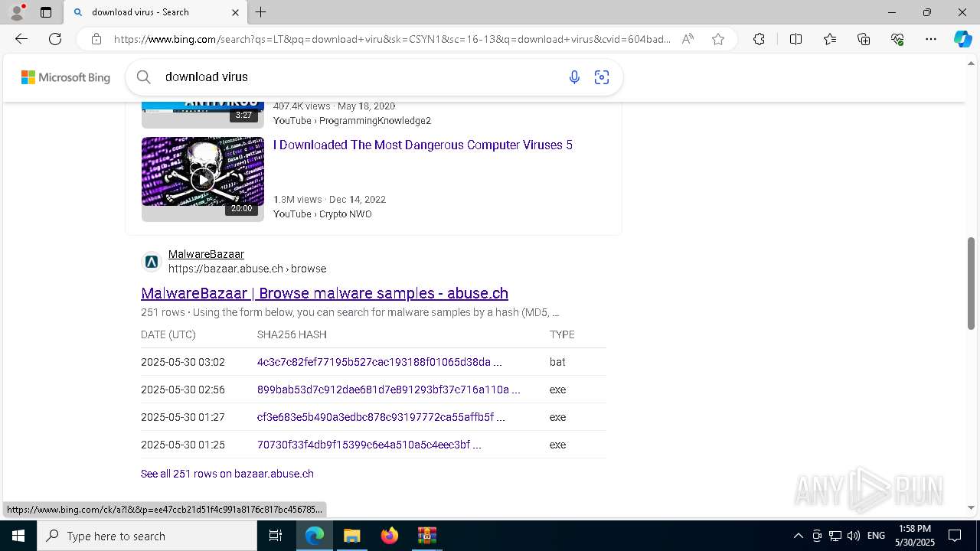Open network status tray icon
This screenshot has width=980, height=551.
835,536
